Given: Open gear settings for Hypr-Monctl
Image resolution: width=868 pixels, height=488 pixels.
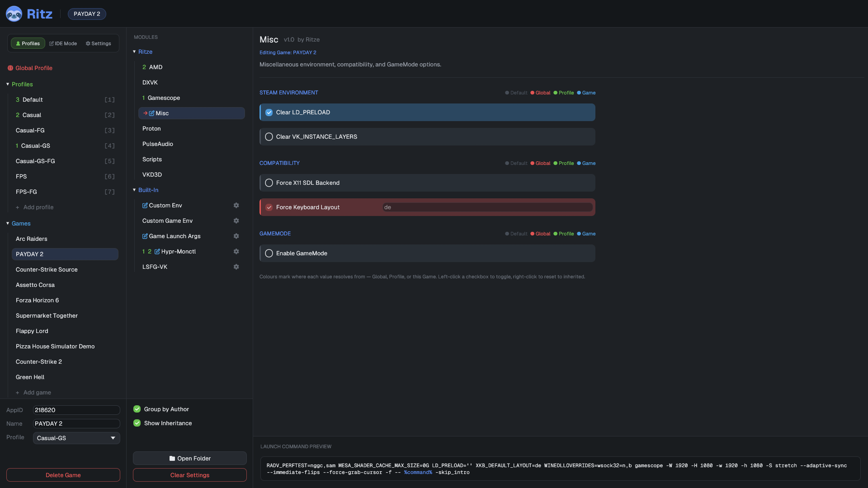Looking at the screenshot, I should (236, 251).
